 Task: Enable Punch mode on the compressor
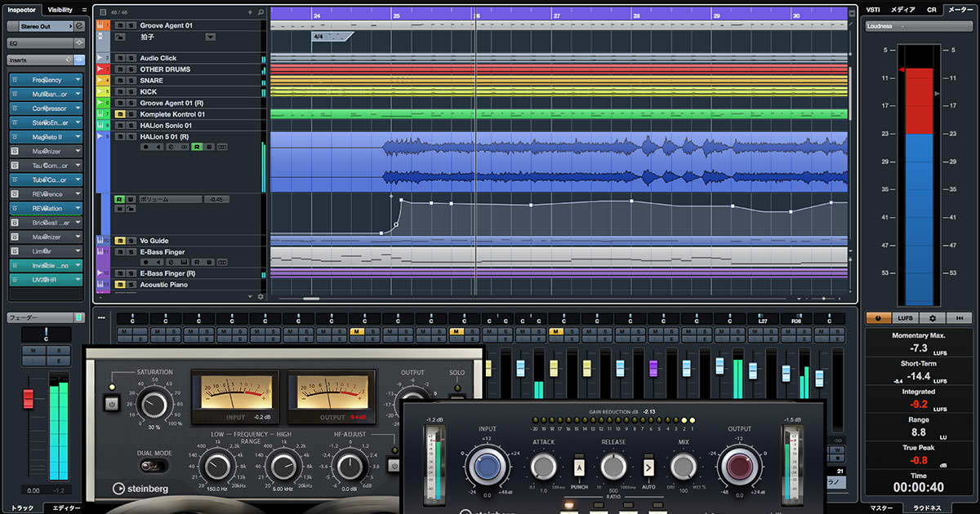(x=578, y=467)
